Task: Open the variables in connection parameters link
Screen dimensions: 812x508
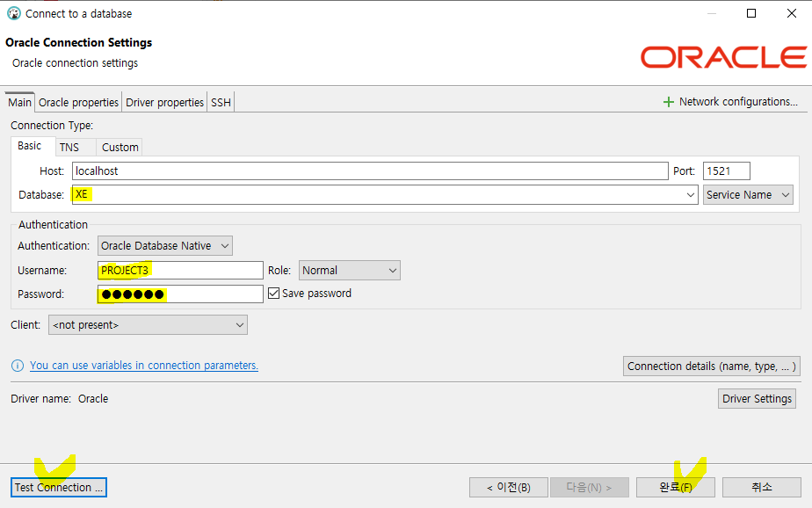Action: [144, 366]
